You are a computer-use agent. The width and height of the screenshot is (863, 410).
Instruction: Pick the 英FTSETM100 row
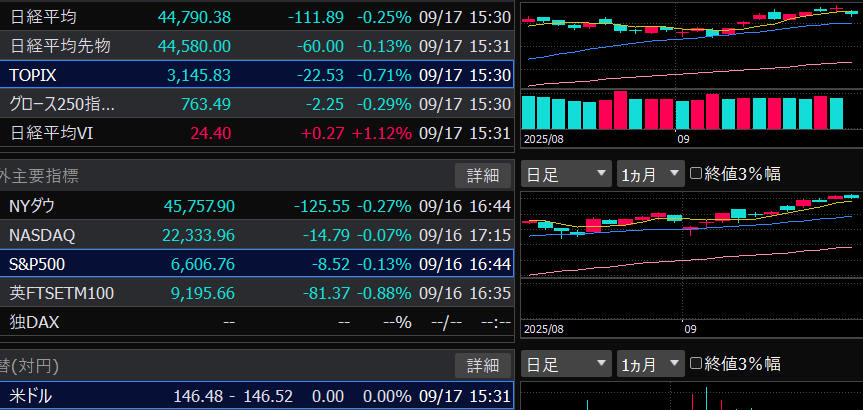click(256, 293)
